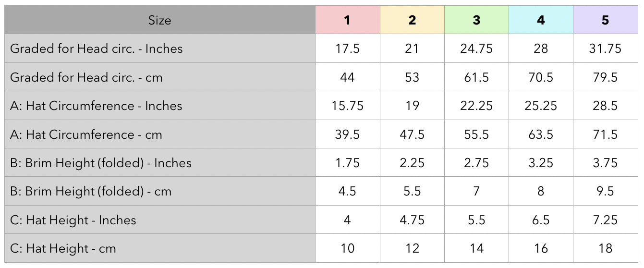Select the 7.25 hat height cell
The height and width of the screenshot is (268, 644).
(605, 220)
